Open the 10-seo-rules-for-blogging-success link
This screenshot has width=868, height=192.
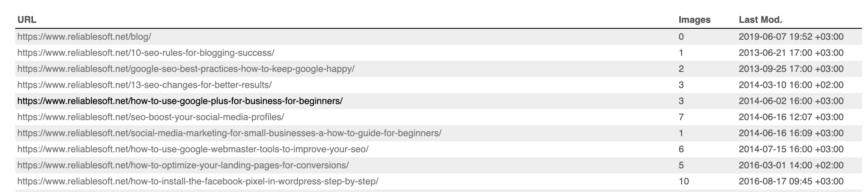pos(146,53)
